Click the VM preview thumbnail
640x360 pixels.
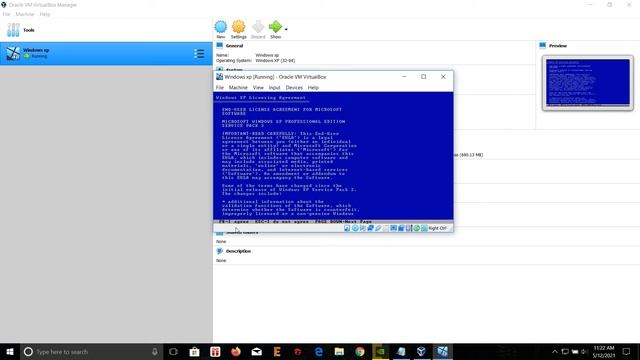[588, 83]
